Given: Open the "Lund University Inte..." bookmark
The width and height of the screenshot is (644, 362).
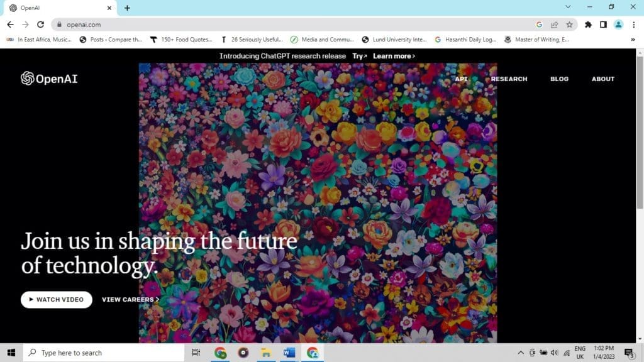Looking at the screenshot, I should tap(394, 40).
